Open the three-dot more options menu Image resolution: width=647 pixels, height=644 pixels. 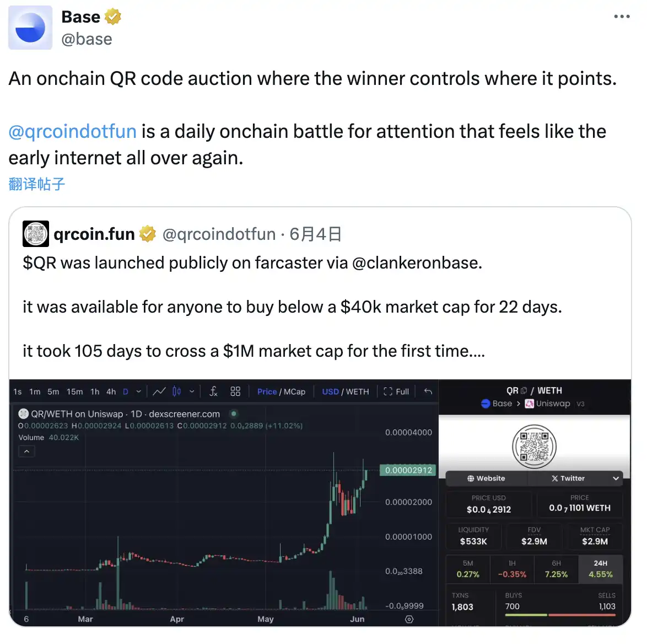pos(622,17)
